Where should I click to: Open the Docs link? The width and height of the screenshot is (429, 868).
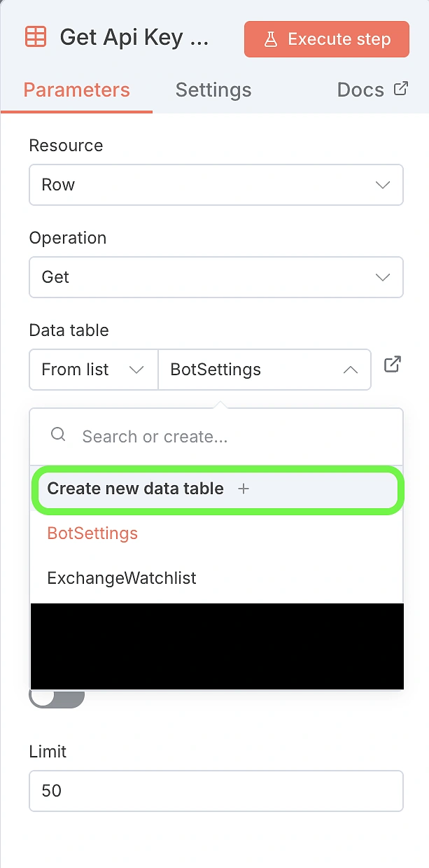(360, 90)
